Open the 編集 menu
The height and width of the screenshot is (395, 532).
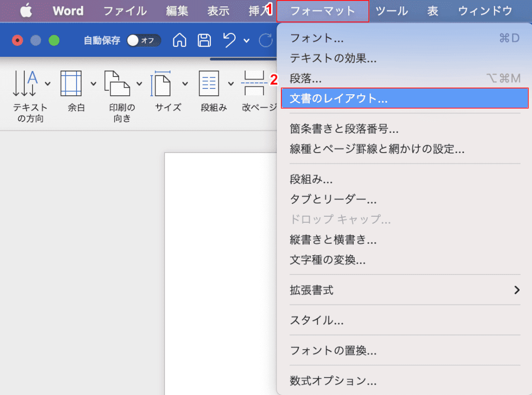[177, 11]
